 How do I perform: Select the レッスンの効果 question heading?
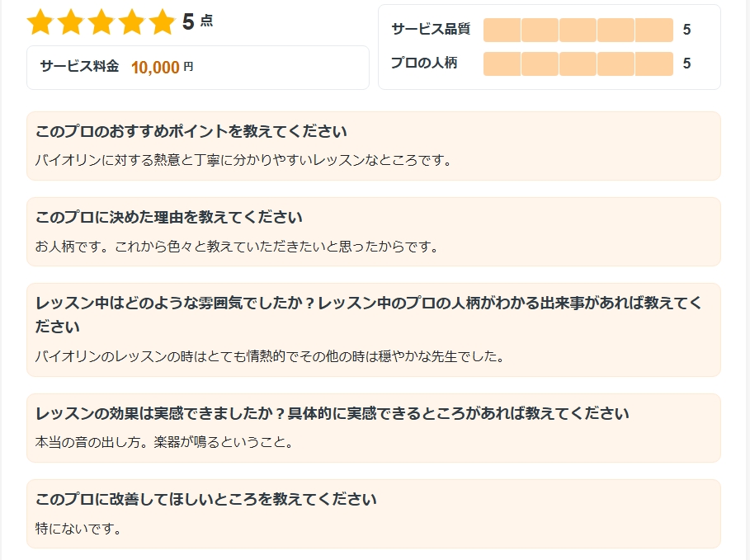tap(333, 414)
